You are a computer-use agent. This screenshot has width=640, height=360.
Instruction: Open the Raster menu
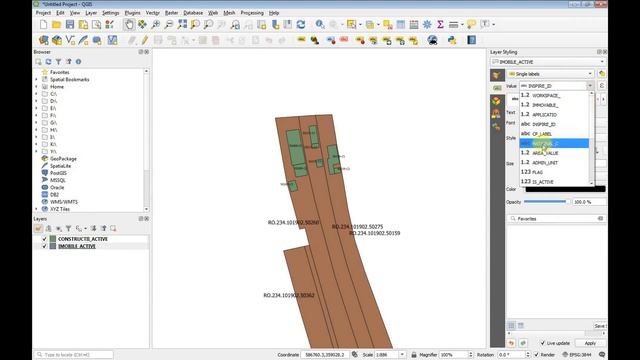tap(171, 13)
